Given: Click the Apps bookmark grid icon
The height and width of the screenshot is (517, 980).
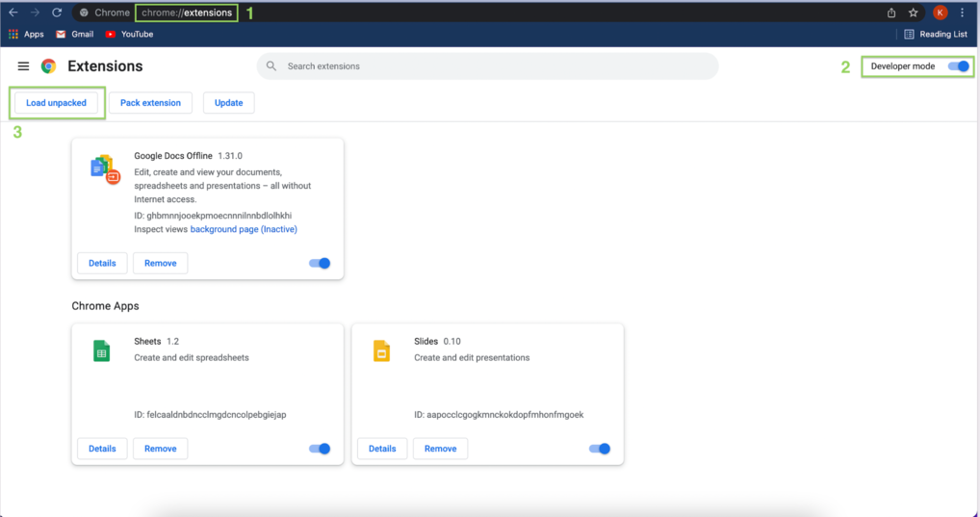Looking at the screenshot, I should tap(13, 34).
